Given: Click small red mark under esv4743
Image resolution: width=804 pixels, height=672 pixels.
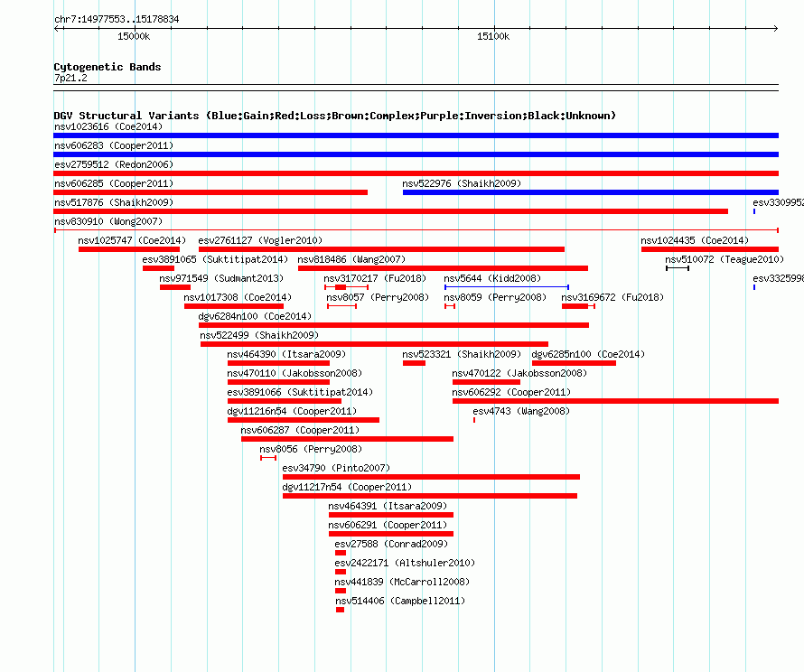Looking at the screenshot, I should tap(474, 420).
